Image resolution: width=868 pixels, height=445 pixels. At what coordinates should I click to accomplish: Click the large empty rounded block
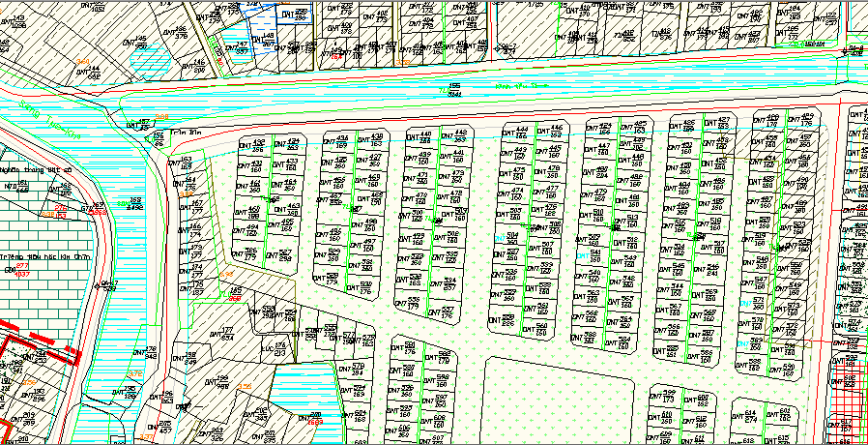559,397
